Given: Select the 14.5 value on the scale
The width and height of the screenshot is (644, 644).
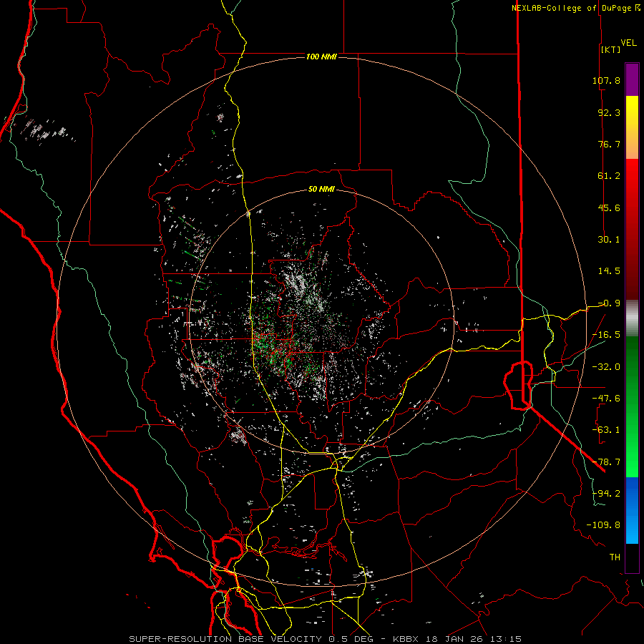Looking at the screenshot, I should tap(609, 270).
